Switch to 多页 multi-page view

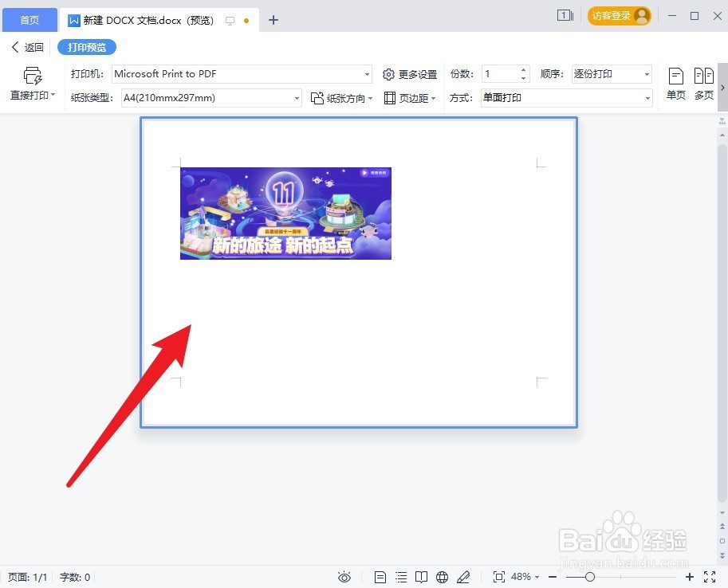(x=703, y=84)
